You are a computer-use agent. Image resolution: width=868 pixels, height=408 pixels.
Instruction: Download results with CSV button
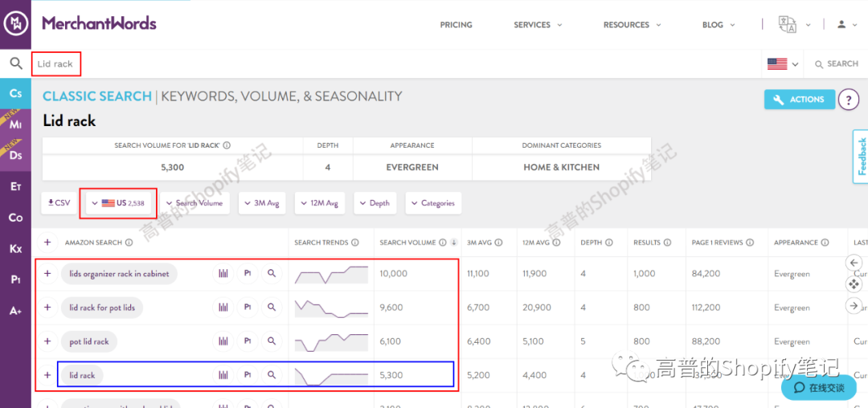tap(58, 203)
